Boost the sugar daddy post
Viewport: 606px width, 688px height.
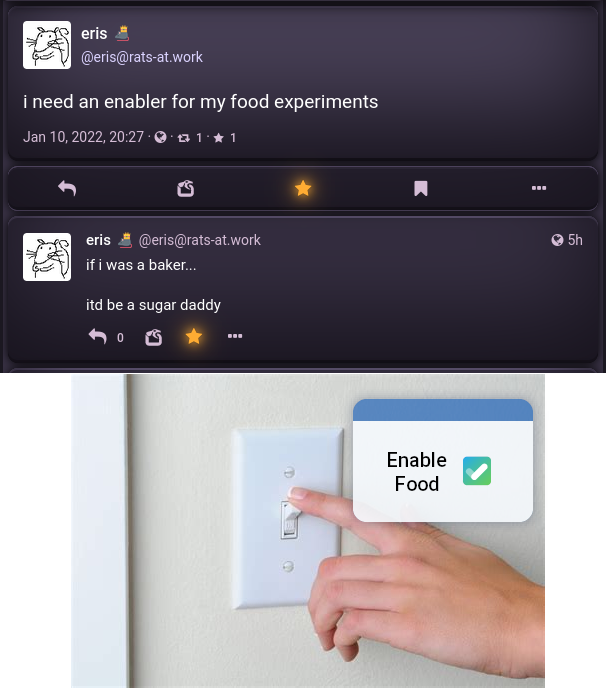[154, 337]
